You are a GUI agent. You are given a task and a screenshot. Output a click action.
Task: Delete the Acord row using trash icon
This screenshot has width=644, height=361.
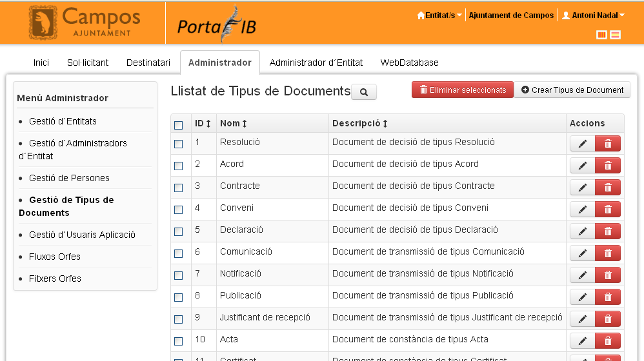[608, 166]
